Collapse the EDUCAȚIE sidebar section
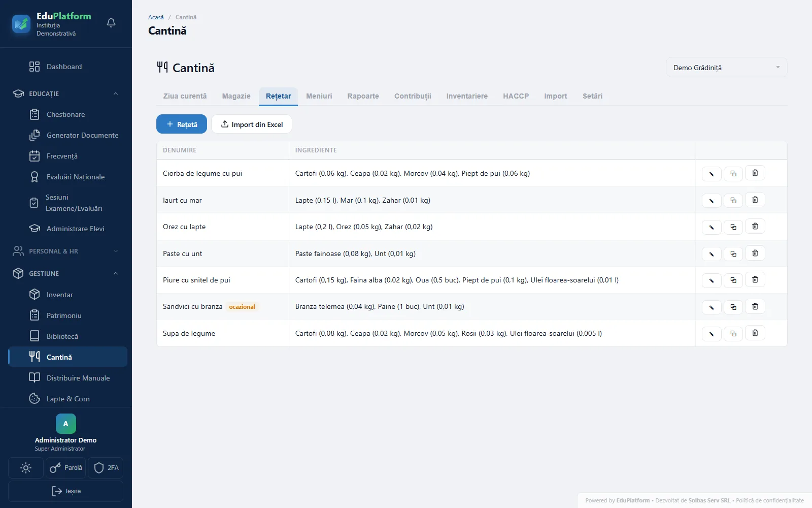 click(66, 93)
